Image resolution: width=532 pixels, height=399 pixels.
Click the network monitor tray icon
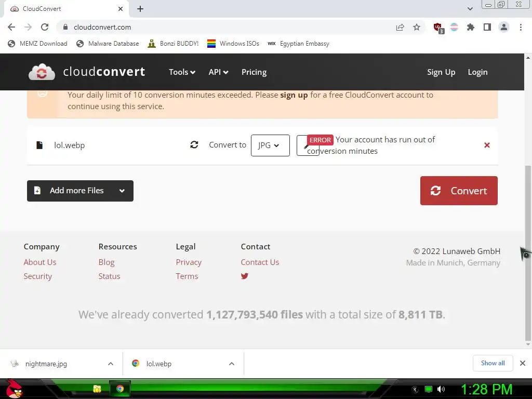click(429, 389)
